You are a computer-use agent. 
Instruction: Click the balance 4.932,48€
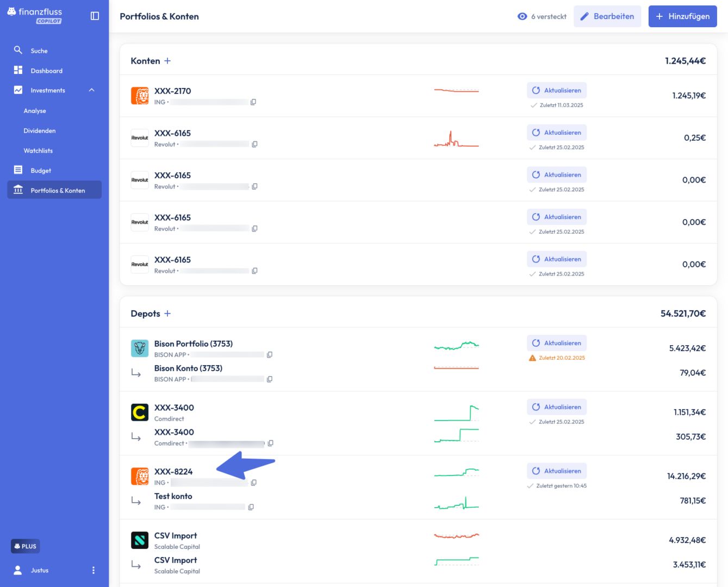click(687, 540)
